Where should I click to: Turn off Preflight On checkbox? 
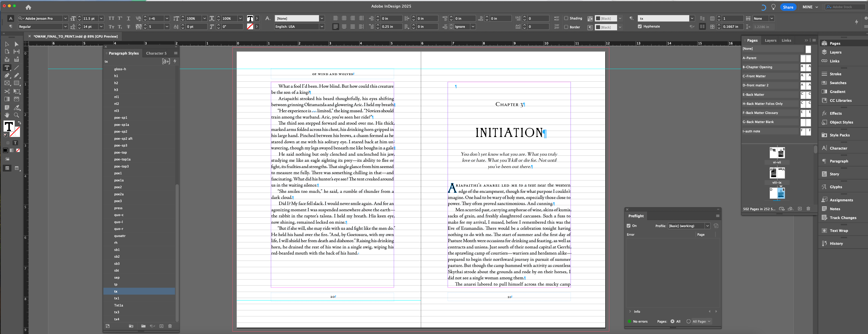[x=628, y=226]
